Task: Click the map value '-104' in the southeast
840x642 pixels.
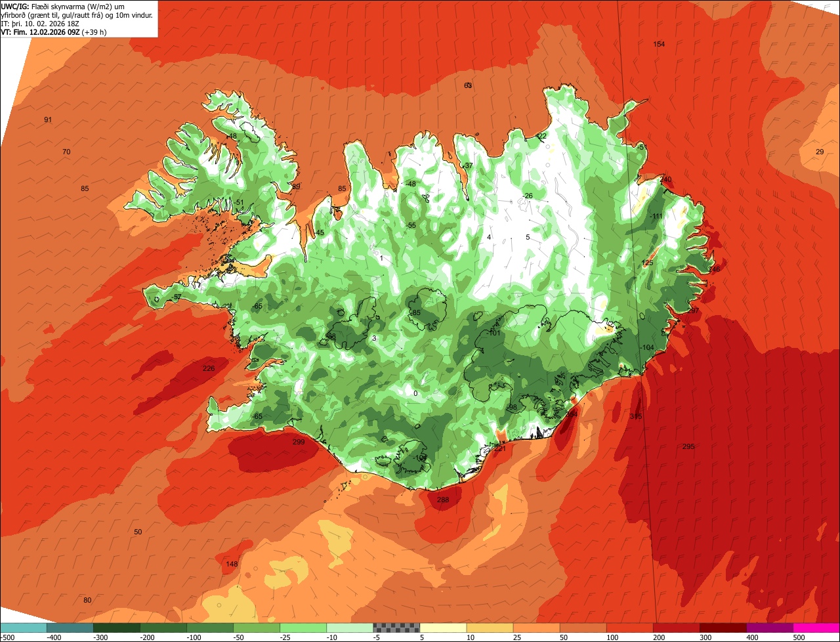Action: coord(647,347)
